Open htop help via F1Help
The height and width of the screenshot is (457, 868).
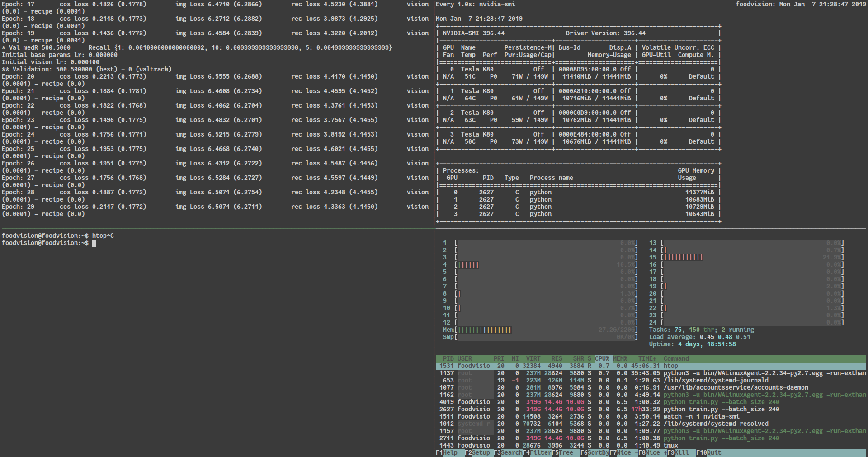click(x=447, y=452)
